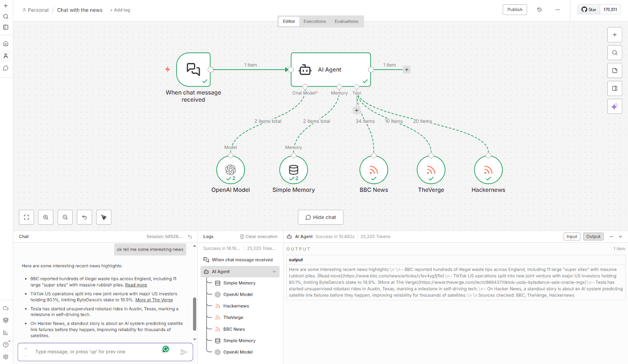The height and width of the screenshot is (364, 628).
Task: Click the session ID b8526 label
Action: 164,237
